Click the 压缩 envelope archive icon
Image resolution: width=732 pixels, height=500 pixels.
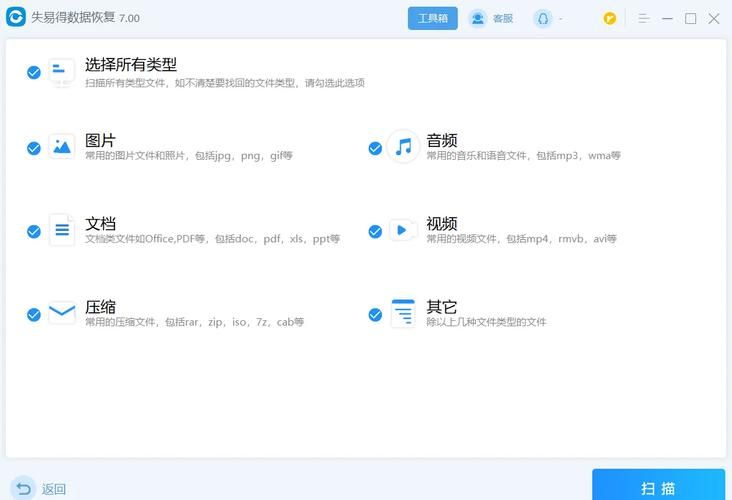[x=62, y=312]
